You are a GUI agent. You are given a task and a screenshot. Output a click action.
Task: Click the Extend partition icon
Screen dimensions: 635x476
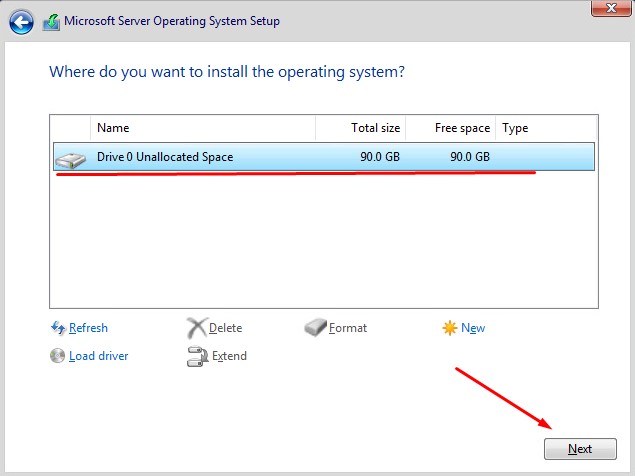click(196, 356)
